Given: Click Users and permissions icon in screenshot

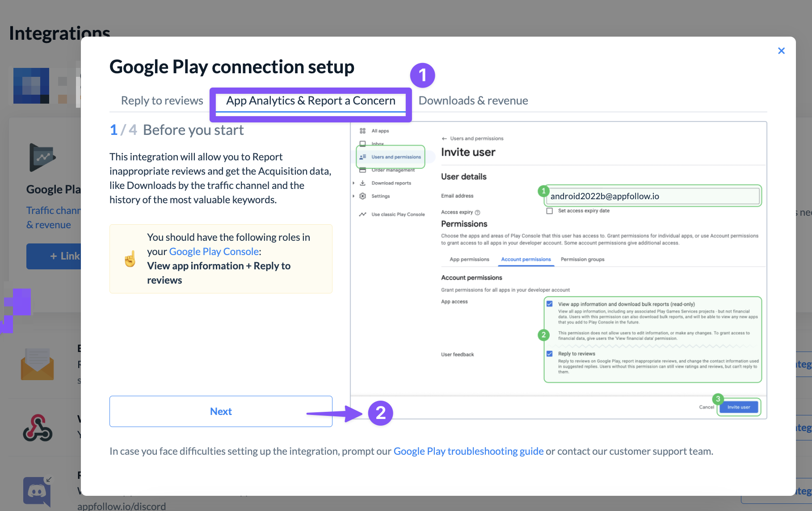Looking at the screenshot, I should (363, 157).
